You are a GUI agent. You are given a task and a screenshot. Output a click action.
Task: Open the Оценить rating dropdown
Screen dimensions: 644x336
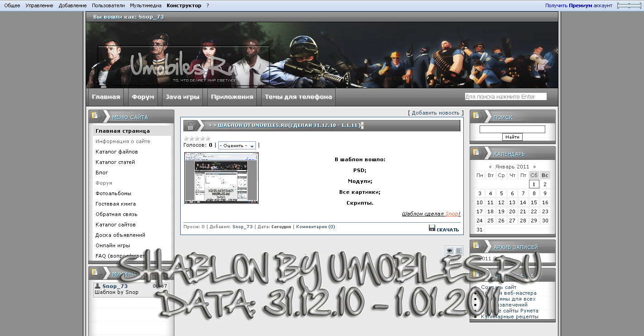click(237, 145)
